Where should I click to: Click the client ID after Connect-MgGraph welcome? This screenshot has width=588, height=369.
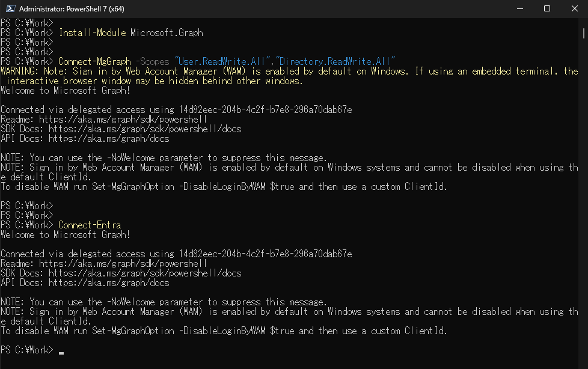265,110
